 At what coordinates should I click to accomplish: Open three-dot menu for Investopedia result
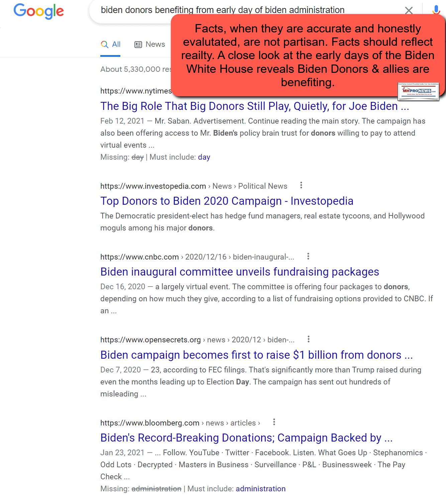point(301,185)
